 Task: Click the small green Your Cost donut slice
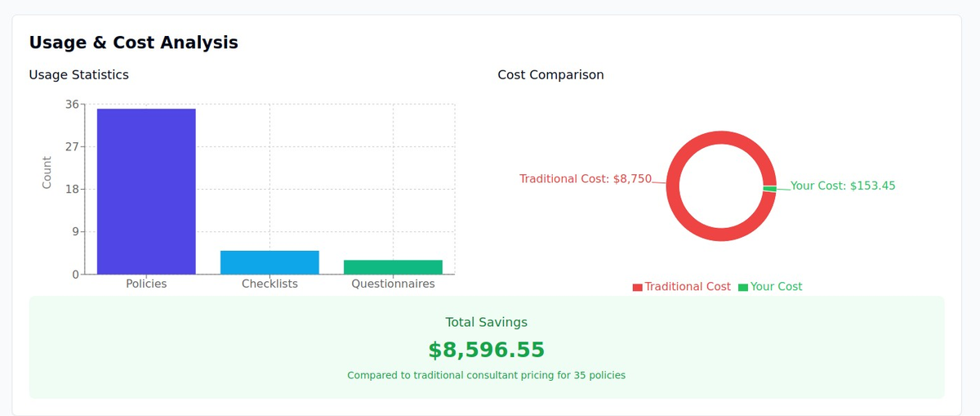[769, 189]
